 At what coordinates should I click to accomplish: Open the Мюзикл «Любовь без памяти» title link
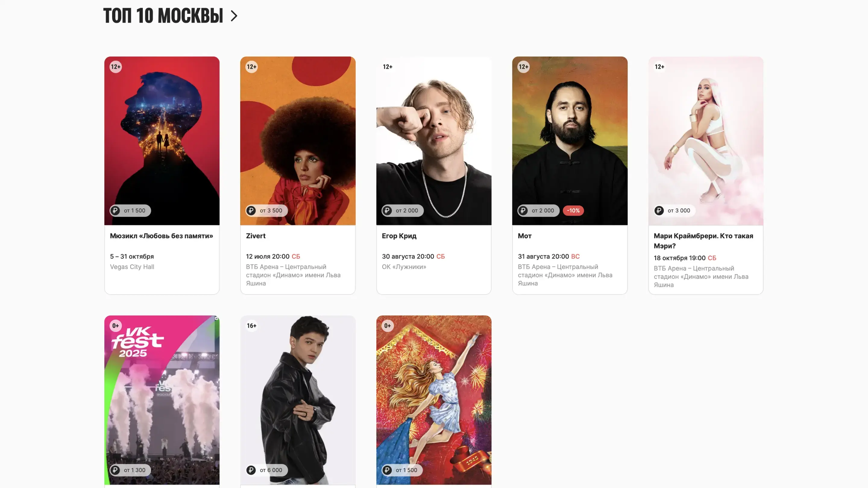pos(162,236)
